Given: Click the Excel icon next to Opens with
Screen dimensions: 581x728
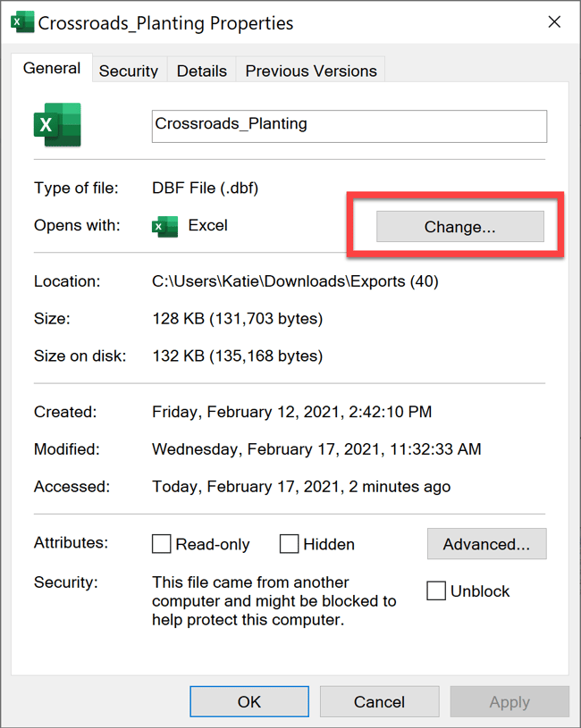Looking at the screenshot, I should [166, 226].
